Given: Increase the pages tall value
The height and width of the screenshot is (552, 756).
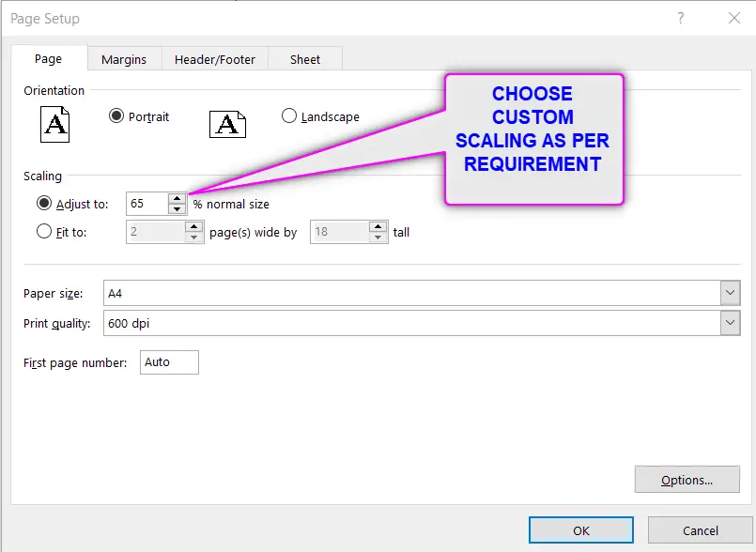Looking at the screenshot, I should pyautogui.click(x=378, y=226).
